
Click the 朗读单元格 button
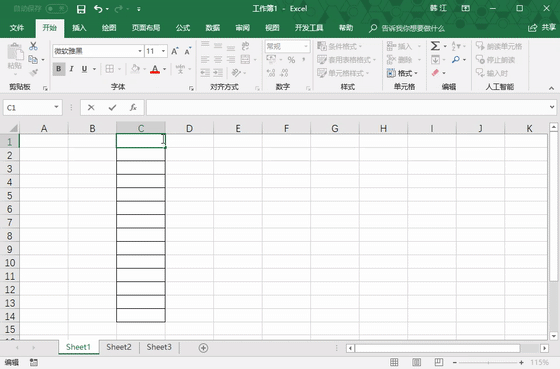[499, 46]
